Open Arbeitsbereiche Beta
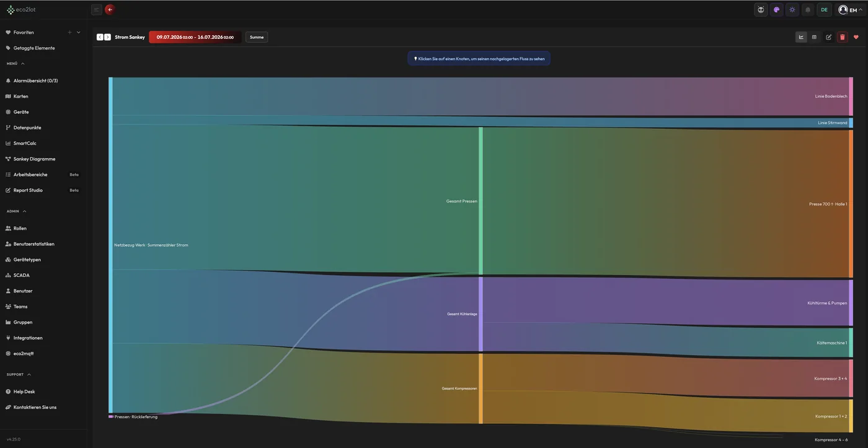The width and height of the screenshot is (868, 448). (43, 175)
